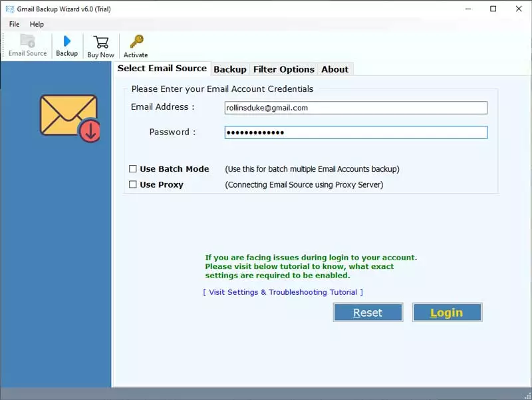The height and width of the screenshot is (400, 532).
Task: Open the Filter Options tab
Action: [x=284, y=69]
